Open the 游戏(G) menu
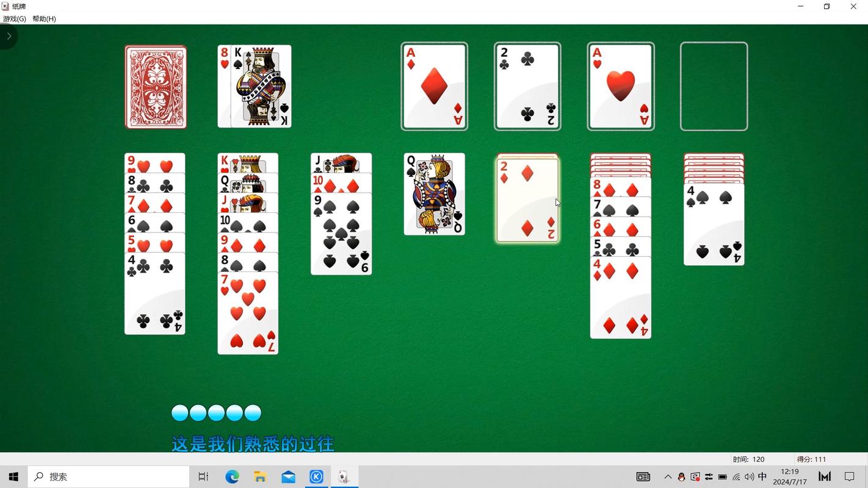 coord(15,19)
